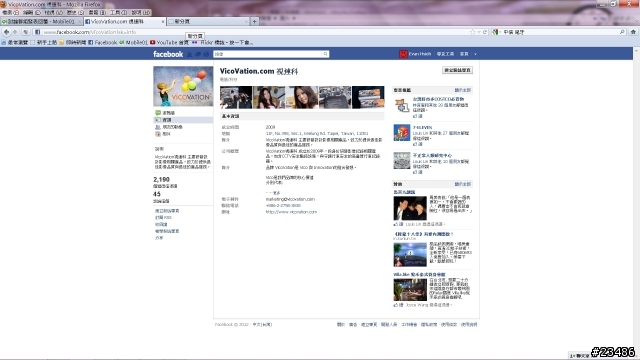Open the File menu in Firefox
640x360 pixels.
(10, 13)
